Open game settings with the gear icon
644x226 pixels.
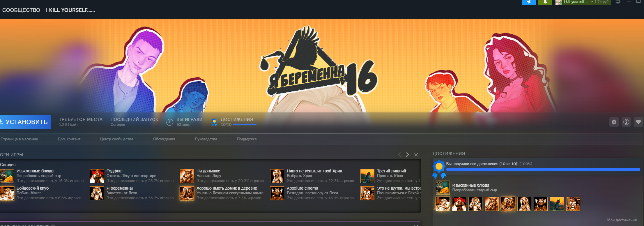[614, 122]
